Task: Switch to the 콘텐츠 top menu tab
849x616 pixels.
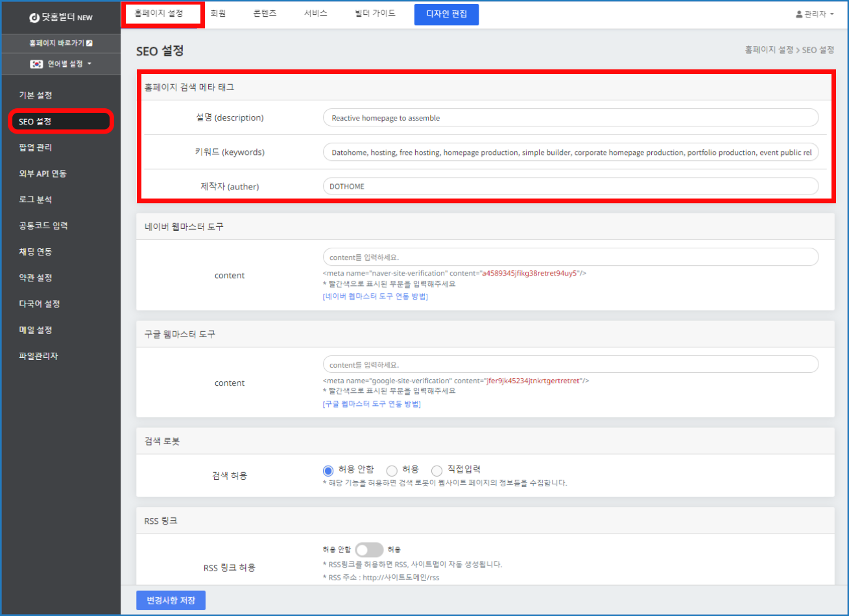Action: pos(265,13)
